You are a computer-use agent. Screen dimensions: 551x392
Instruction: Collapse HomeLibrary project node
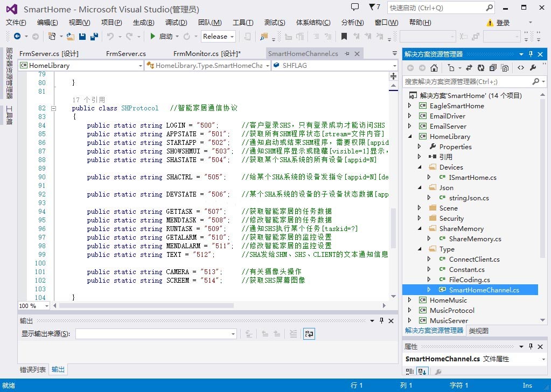409,136
